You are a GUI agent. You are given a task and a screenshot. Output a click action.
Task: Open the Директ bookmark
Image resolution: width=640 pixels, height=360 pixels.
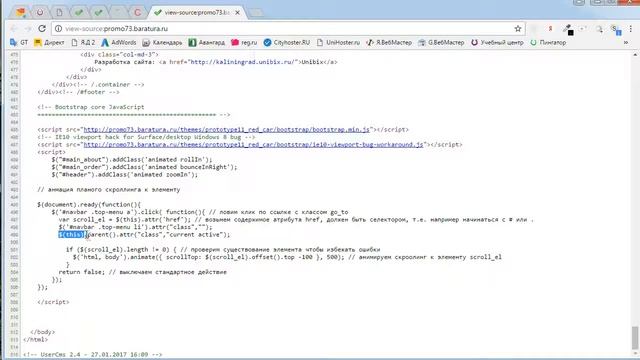[49, 42]
